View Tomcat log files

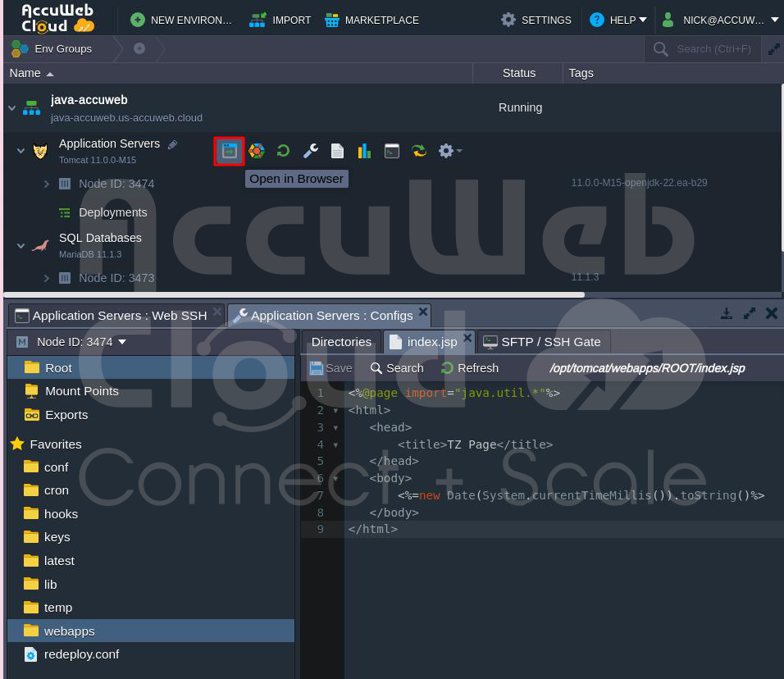click(x=337, y=151)
